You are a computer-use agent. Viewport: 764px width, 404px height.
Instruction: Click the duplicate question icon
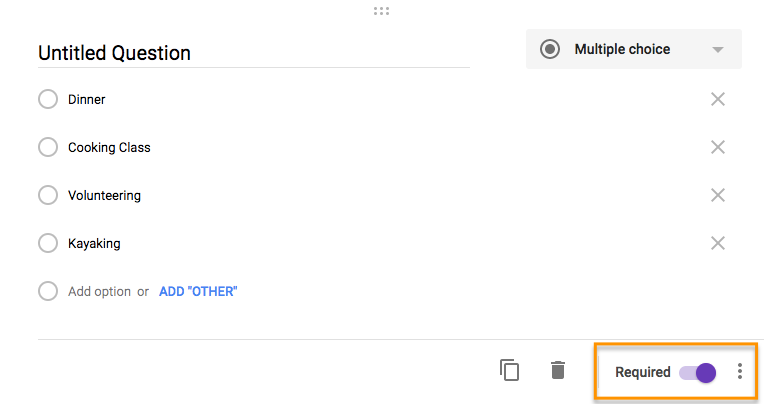(510, 371)
